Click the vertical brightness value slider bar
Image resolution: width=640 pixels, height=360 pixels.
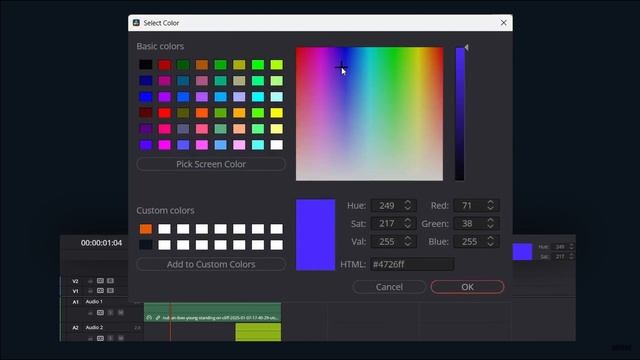(460, 114)
